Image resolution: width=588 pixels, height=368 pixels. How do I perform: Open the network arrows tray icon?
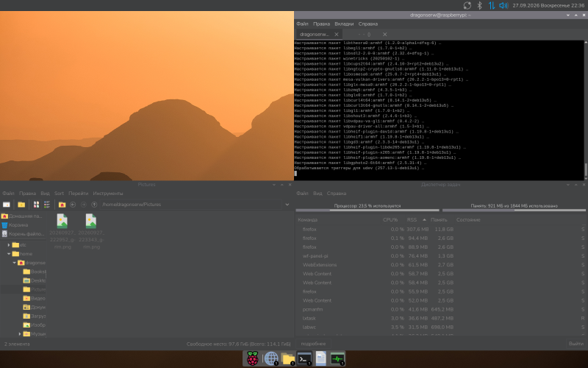[491, 5]
